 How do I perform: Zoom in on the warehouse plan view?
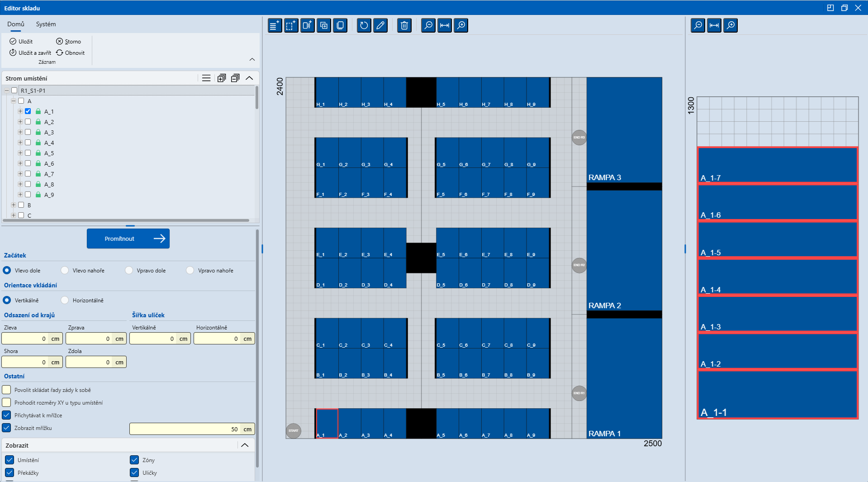[461, 25]
